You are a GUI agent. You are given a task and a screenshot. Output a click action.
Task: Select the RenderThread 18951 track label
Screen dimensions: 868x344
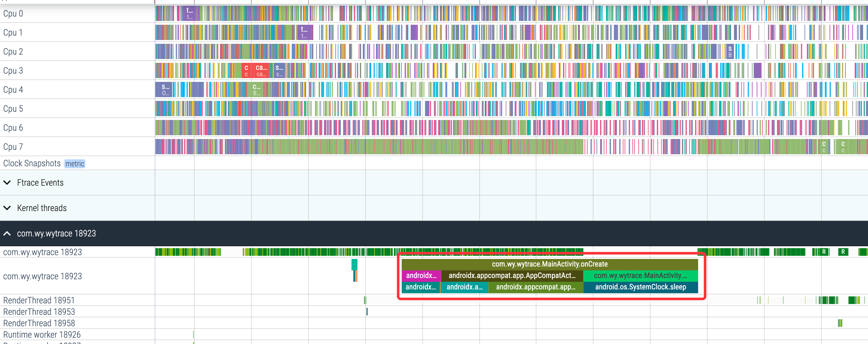[39, 300]
